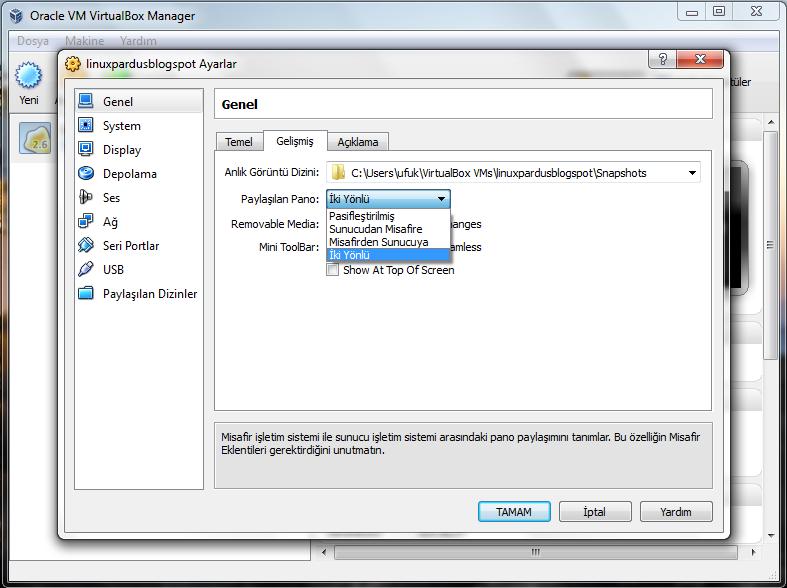This screenshot has height=588, width=787.
Task: Open the Paylaşılan Dizinler category
Action: (x=139, y=293)
